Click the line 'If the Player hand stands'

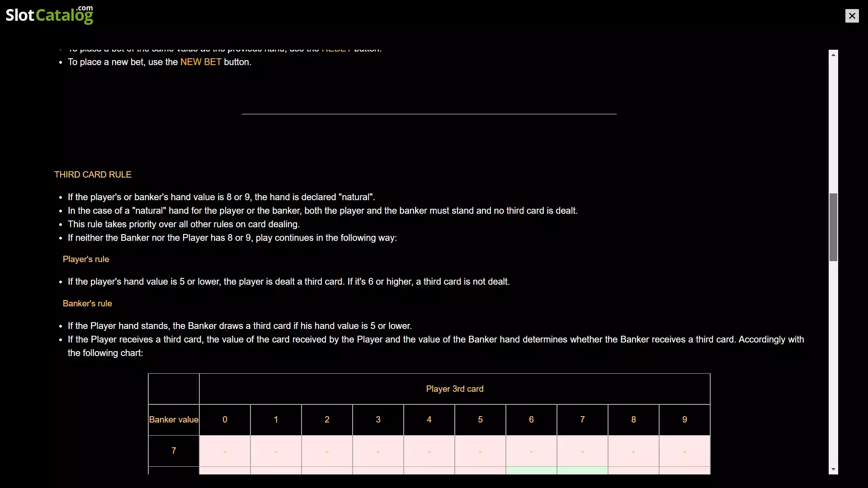click(x=240, y=326)
